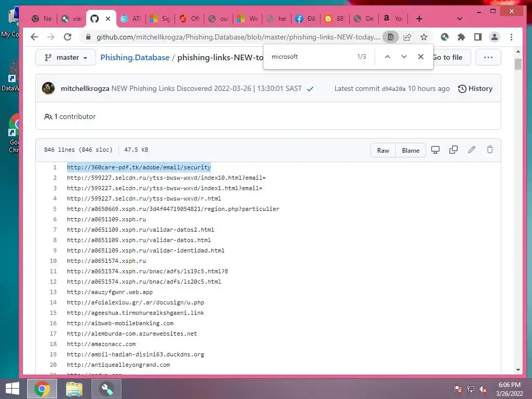Open the History of commits
Image resolution: width=532 pixels, height=399 pixels.
475,88
